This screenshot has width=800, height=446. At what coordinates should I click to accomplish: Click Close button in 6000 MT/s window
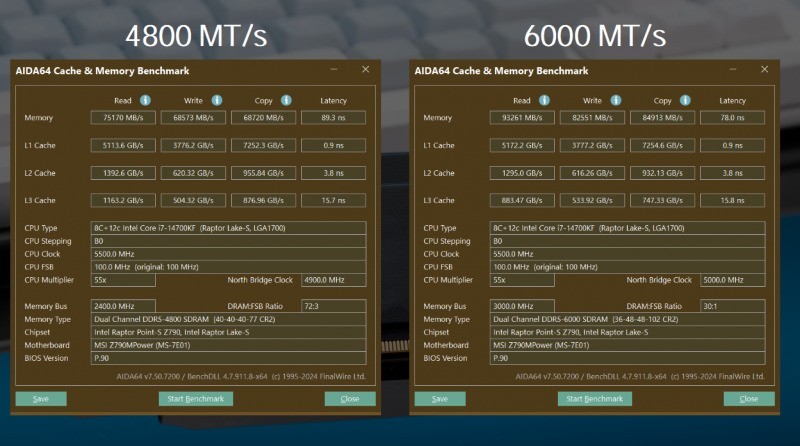point(749,399)
